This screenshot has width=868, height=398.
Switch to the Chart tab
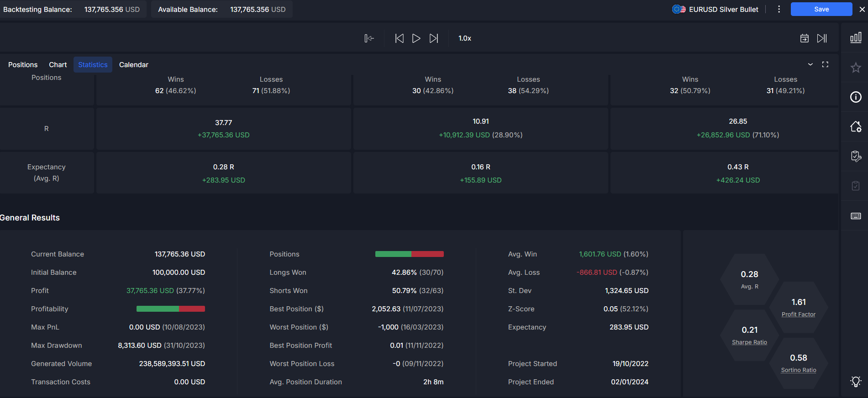pos(58,65)
